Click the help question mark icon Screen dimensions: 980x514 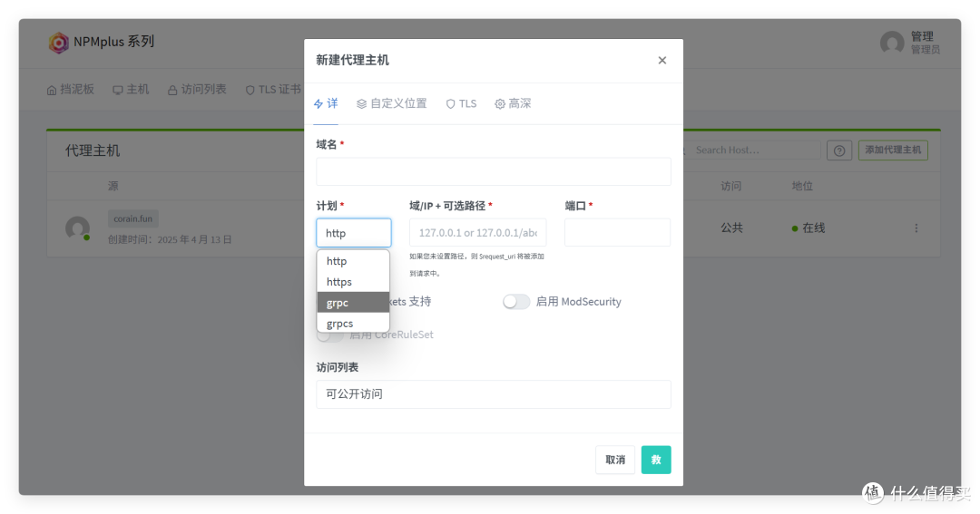[839, 150]
